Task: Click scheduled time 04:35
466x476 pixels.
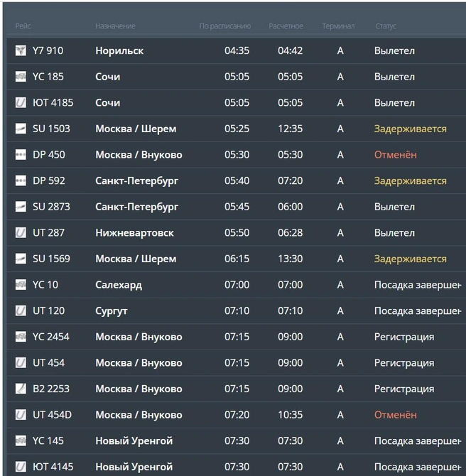Action: 237,50
